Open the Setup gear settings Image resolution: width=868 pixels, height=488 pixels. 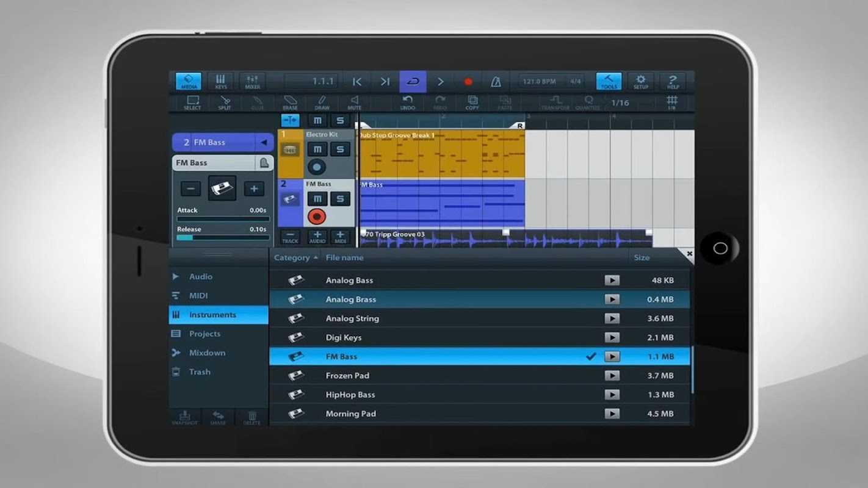tap(640, 82)
